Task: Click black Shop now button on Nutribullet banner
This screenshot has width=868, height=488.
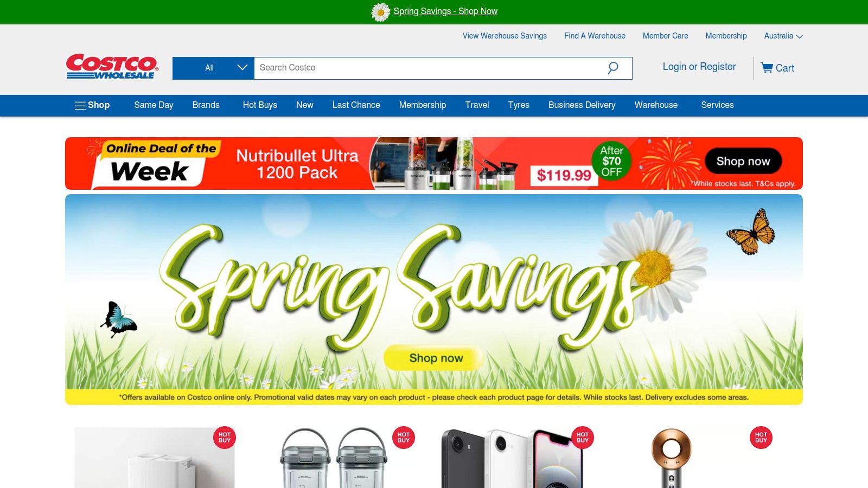Action: [743, 161]
